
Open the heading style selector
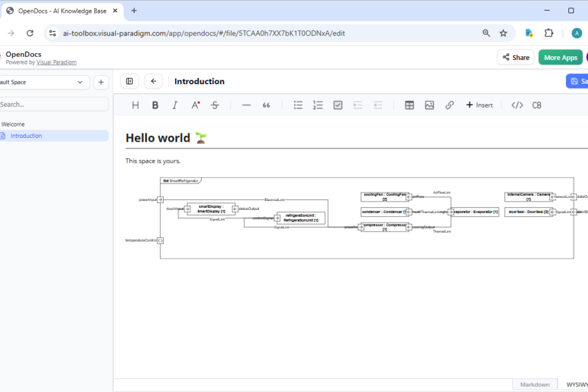[x=135, y=105]
